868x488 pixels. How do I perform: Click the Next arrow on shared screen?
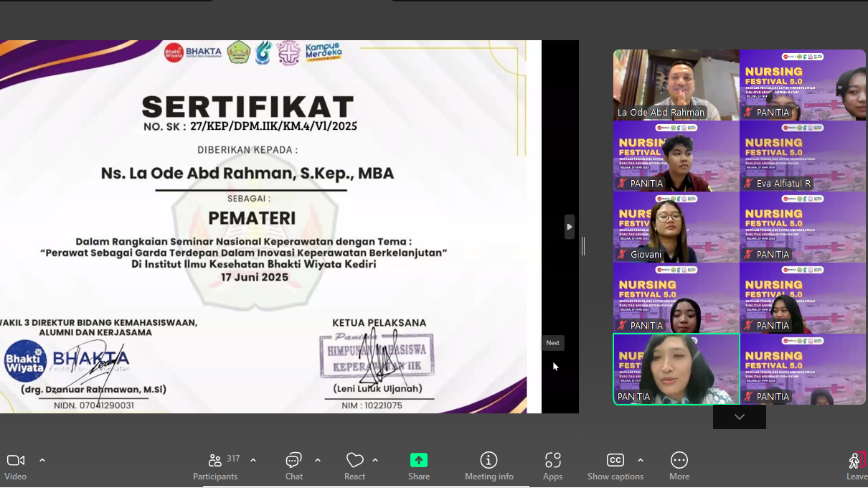coord(569,227)
